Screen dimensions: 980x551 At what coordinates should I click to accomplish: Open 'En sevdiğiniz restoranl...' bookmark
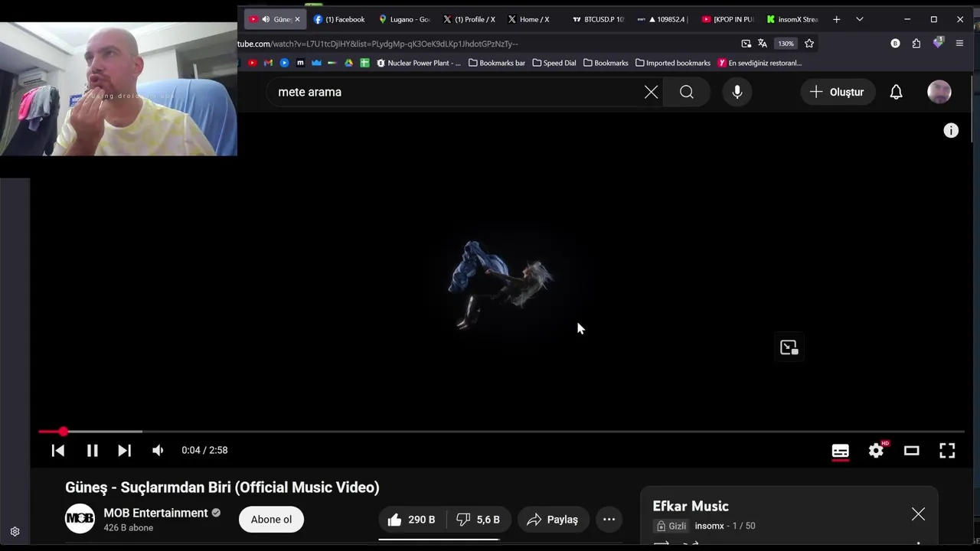[x=759, y=63]
